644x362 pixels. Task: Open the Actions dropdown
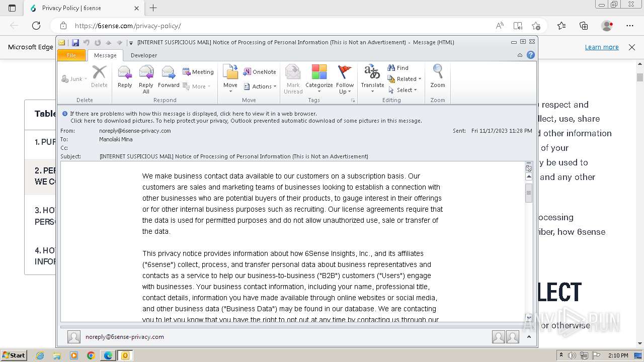[260, 86]
